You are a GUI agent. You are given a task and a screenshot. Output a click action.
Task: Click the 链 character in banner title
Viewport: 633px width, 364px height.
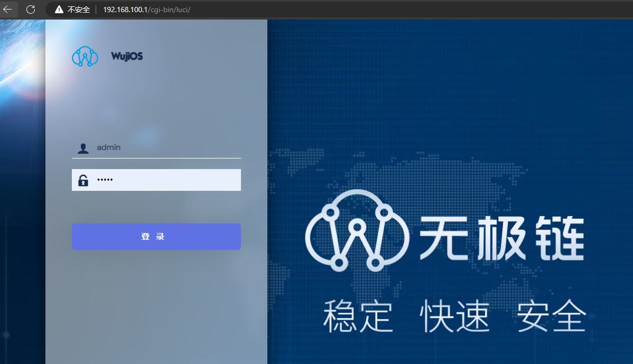556,238
